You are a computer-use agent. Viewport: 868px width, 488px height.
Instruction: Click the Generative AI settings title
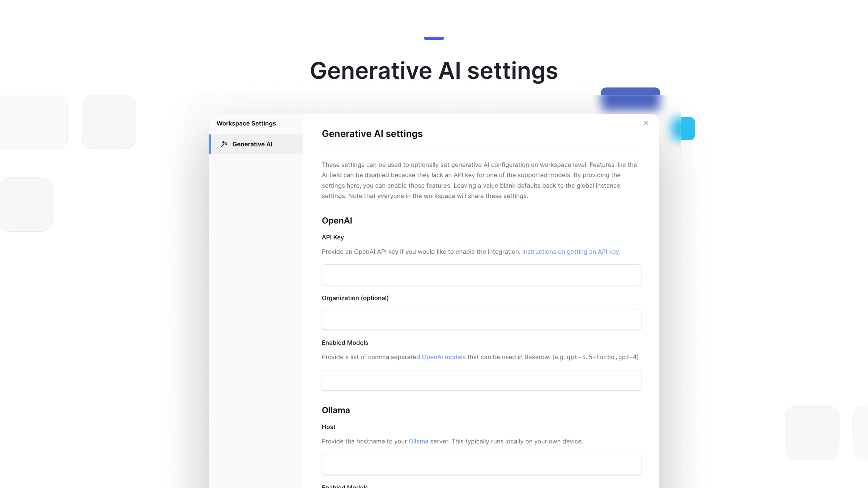372,133
